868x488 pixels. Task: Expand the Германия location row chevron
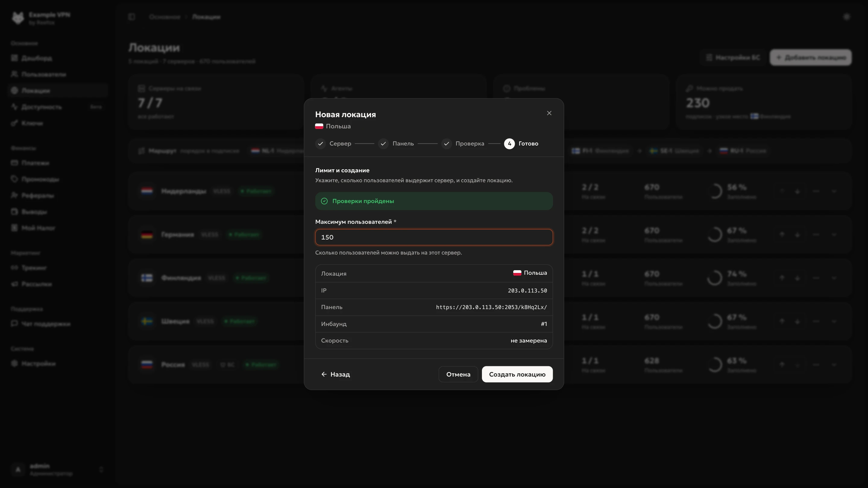834,235
